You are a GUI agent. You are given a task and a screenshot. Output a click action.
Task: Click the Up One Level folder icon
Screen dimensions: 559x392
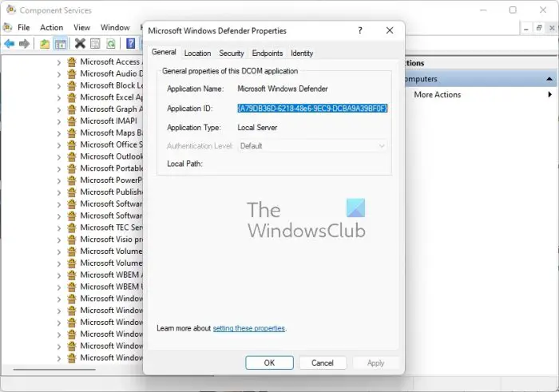point(45,44)
